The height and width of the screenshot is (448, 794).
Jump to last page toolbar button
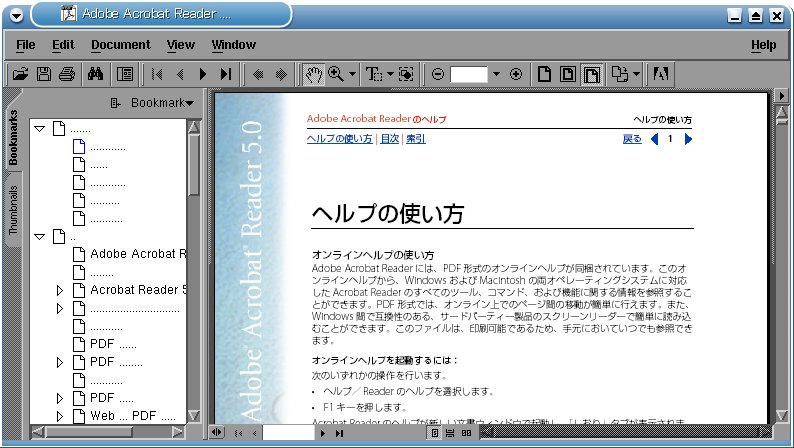226,74
